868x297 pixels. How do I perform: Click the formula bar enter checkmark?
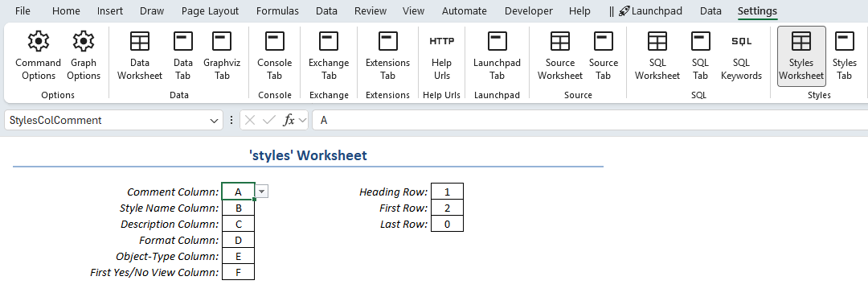(x=269, y=120)
